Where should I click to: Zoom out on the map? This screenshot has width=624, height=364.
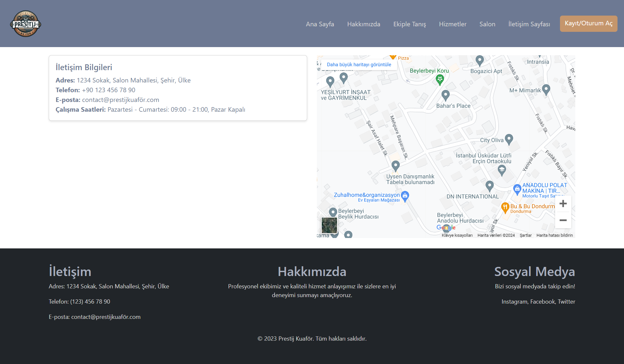[x=563, y=220]
